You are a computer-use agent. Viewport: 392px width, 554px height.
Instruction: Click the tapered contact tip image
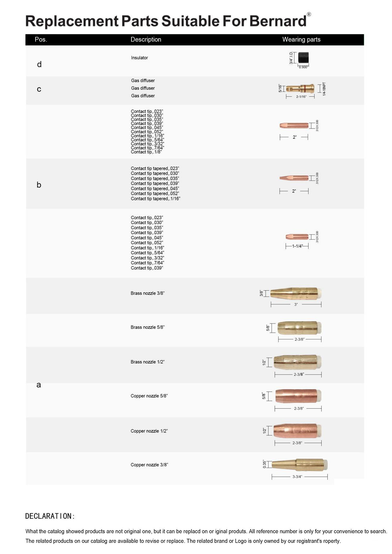[x=294, y=178]
